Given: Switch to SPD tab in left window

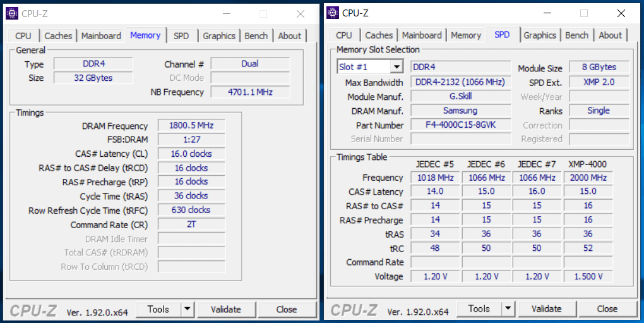Looking at the screenshot, I should (x=181, y=36).
